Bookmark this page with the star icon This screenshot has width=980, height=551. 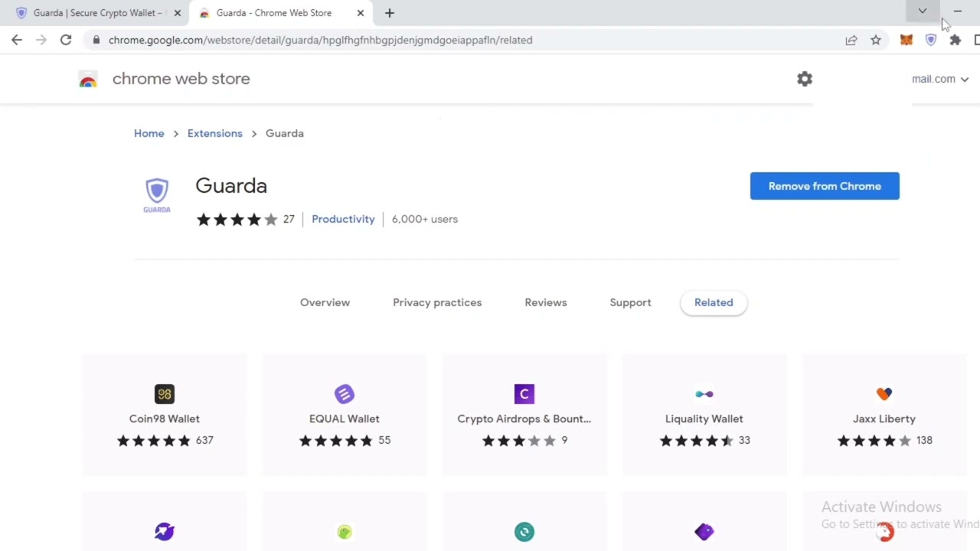coord(876,40)
